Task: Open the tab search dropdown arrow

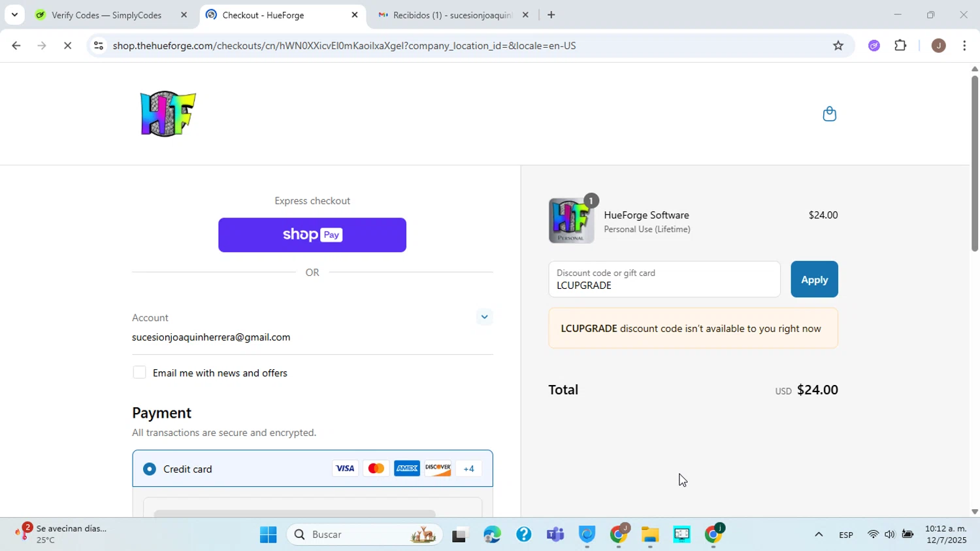Action: (x=14, y=14)
